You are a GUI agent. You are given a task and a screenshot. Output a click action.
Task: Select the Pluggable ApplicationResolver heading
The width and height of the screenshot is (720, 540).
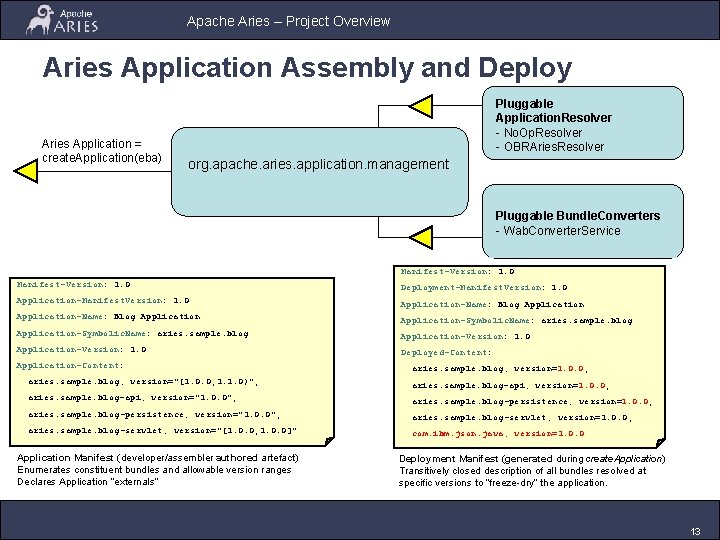coord(553,111)
